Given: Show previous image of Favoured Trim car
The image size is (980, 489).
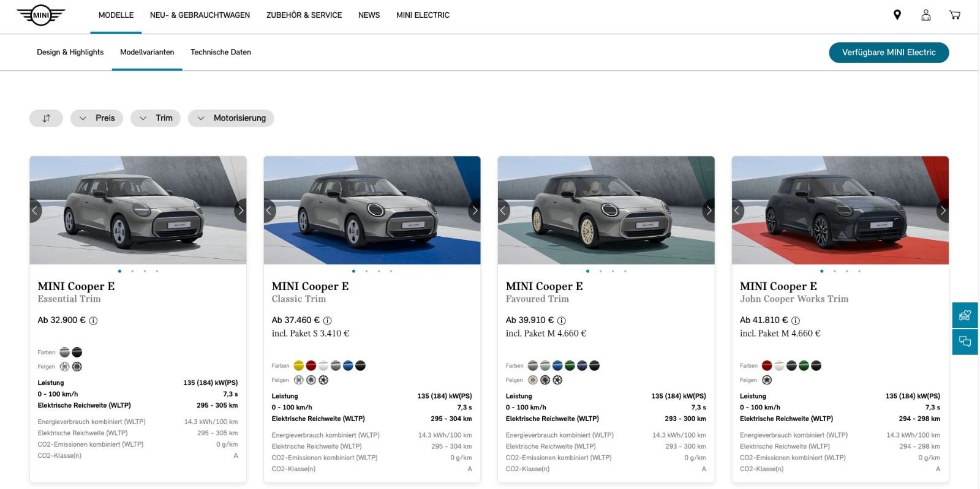Looking at the screenshot, I should pos(503,211).
